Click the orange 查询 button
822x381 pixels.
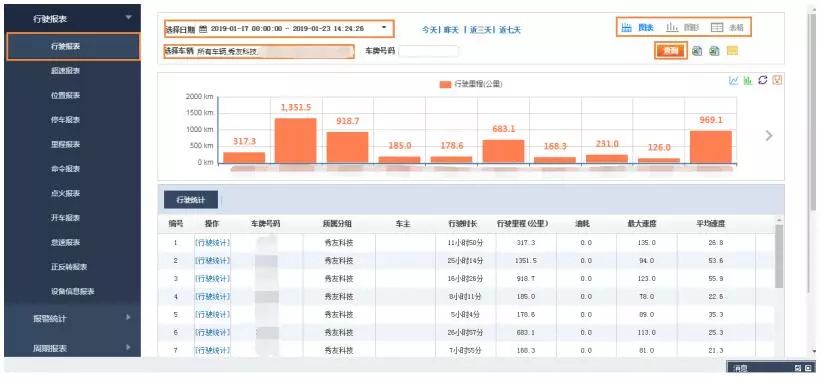[670, 51]
